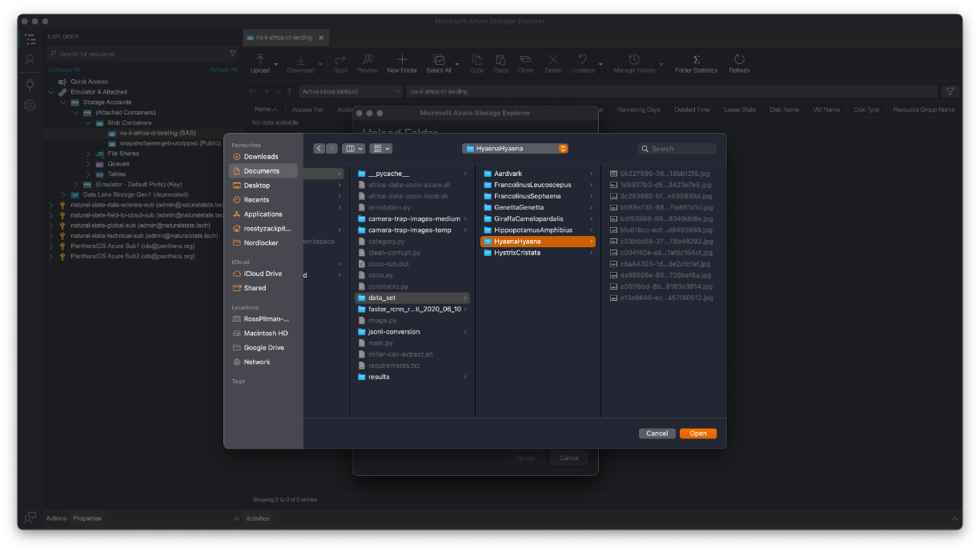Expand the File Shares tree node
The image size is (980, 552).
pyautogui.click(x=88, y=154)
